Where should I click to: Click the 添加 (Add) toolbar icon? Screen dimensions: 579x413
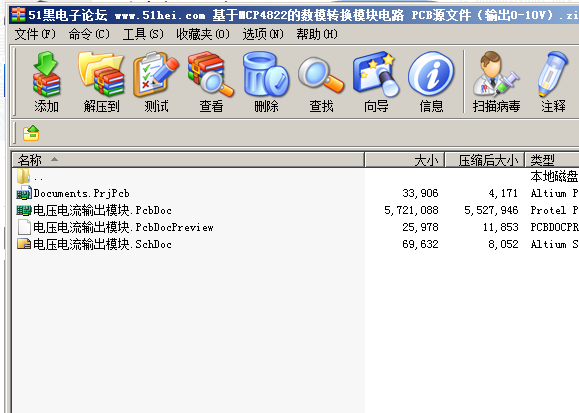click(46, 82)
